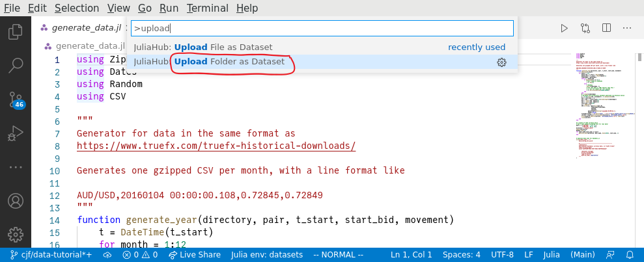This screenshot has height=262, width=644.
Task: Configure keybinding gear for Upload Folder command
Action: coord(501,62)
